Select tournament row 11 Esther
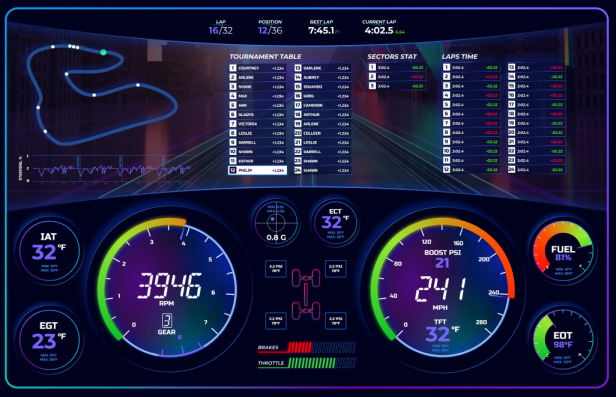 pos(257,161)
